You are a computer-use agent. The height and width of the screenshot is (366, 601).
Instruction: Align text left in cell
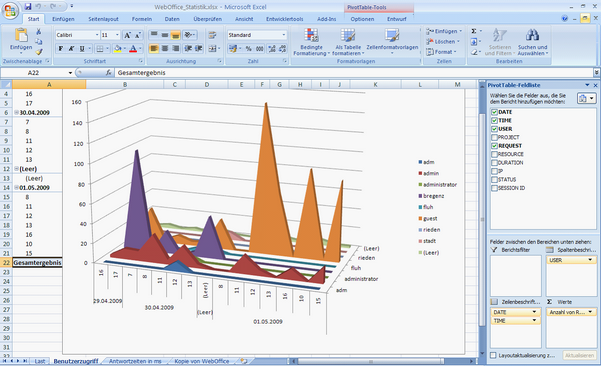[154, 48]
